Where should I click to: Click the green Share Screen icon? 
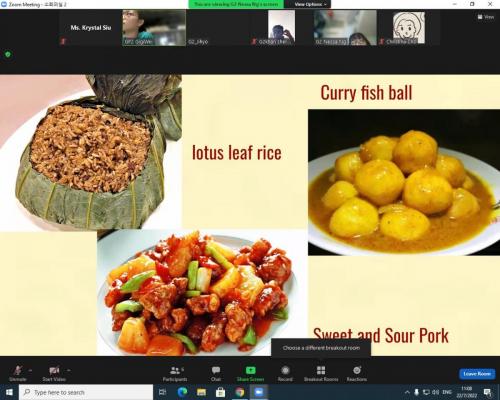click(x=250, y=370)
